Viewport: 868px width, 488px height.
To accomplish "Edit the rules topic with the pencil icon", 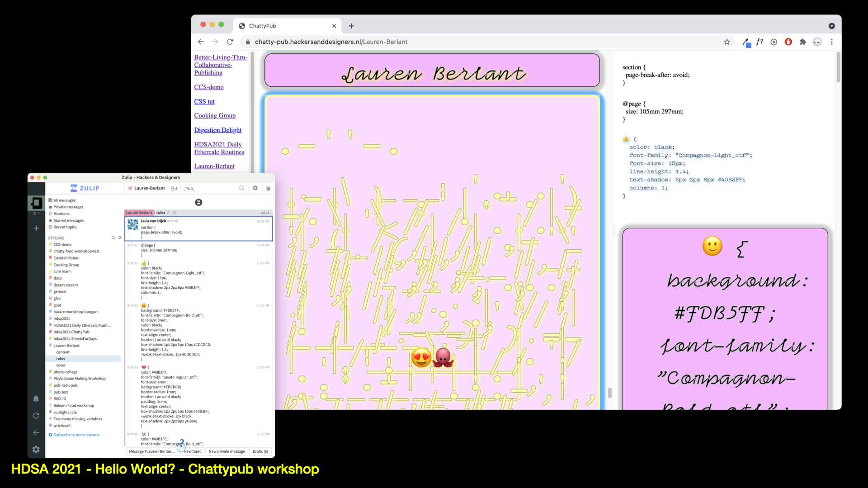I will (x=169, y=212).
